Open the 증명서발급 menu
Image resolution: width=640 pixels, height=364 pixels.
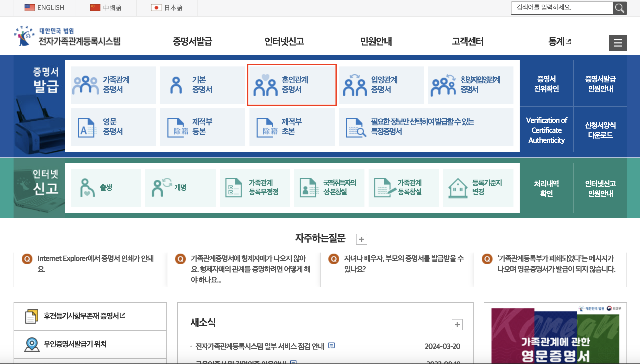[x=193, y=42]
